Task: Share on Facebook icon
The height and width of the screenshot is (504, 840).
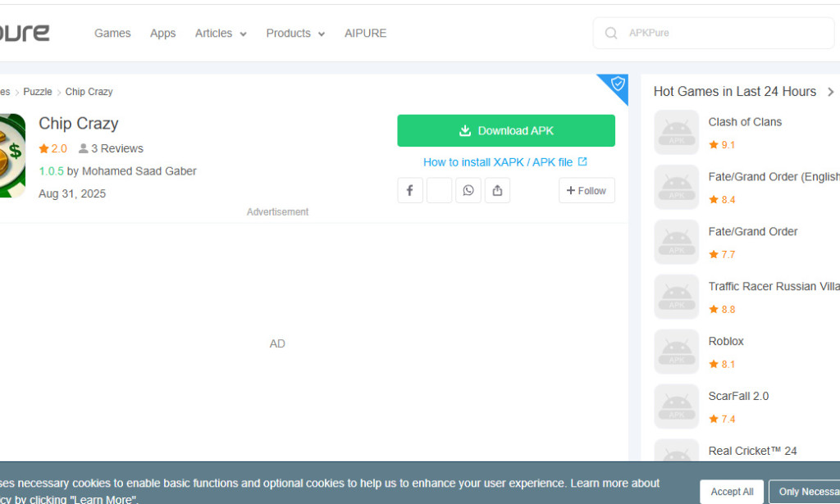Action: [x=410, y=190]
